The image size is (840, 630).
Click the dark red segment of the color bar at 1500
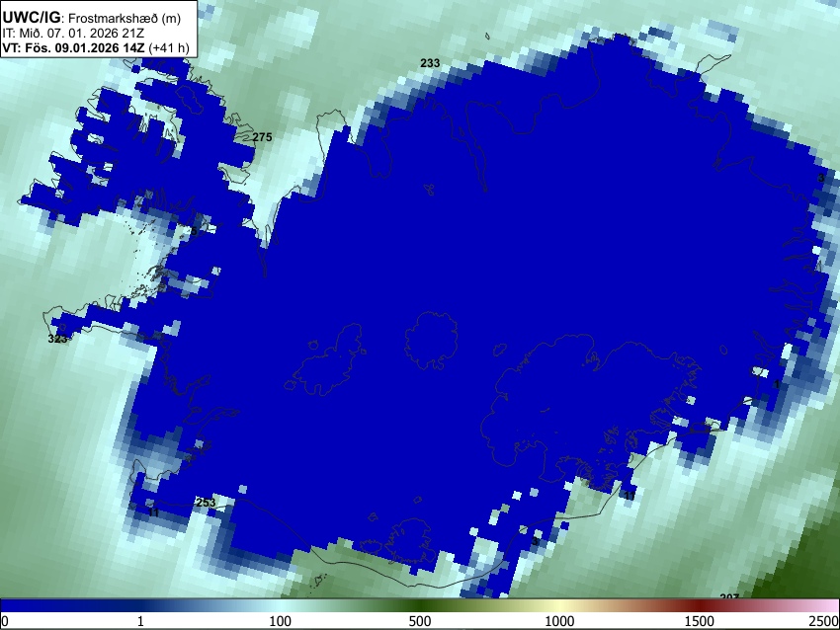700,605
